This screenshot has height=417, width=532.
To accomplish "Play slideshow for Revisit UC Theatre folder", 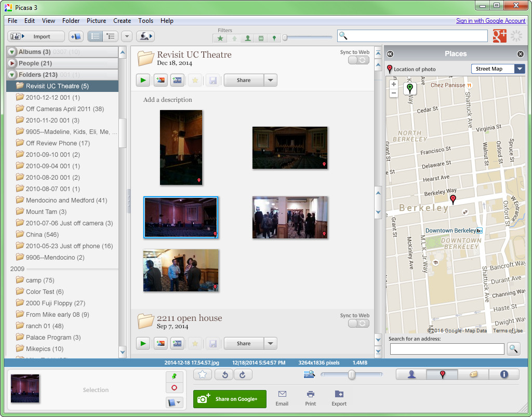I will click(143, 80).
